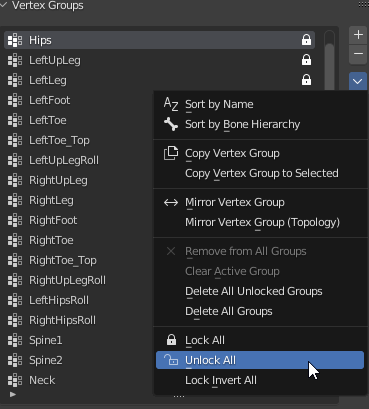Click the vertex group icon beside RightFoot
The width and height of the screenshot is (369, 409).
15,220
